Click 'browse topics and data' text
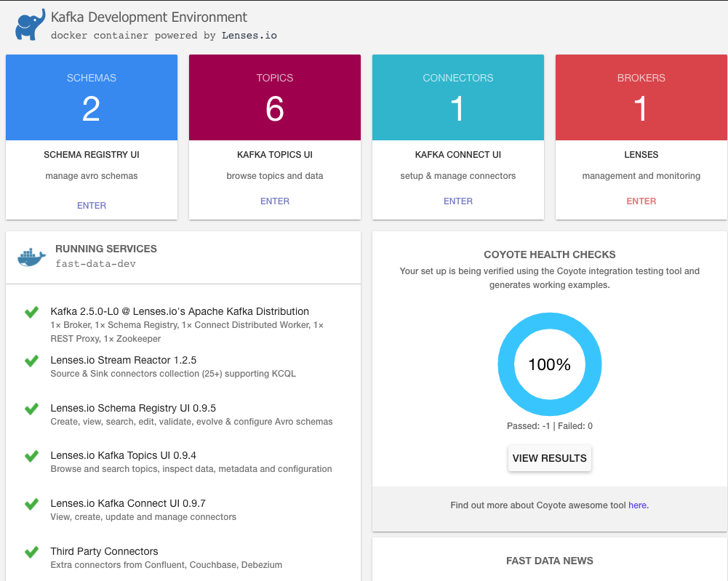The height and width of the screenshot is (581, 728). tap(275, 176)
